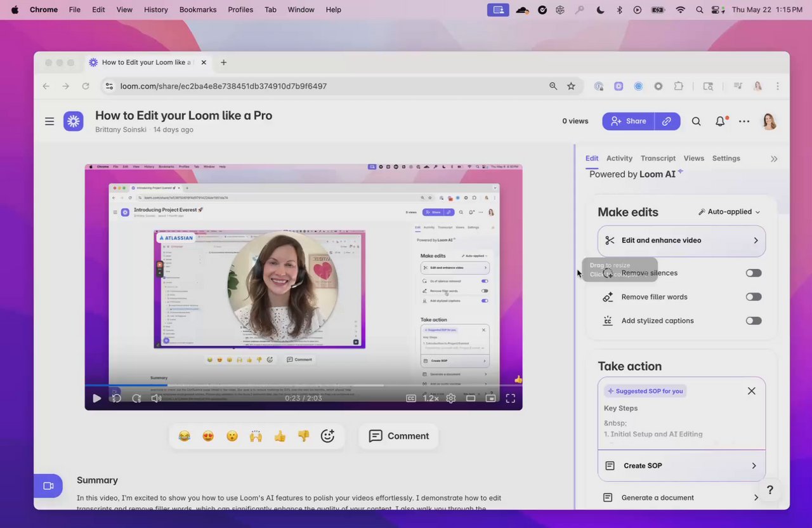The image size is (812, 528).
Task: Open the notifications bell
Action: [720, 121]
